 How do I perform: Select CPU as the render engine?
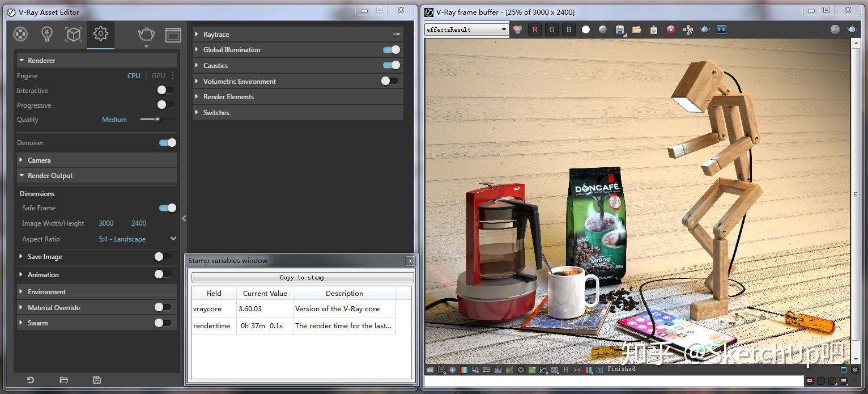pyautogui.click(x=133, y=75)
